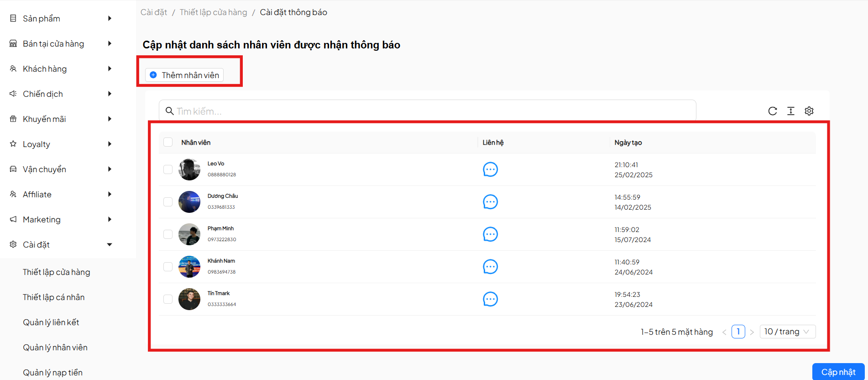
Task: Click the contact icon for Phạm Minh
Action: click(490, 234)
